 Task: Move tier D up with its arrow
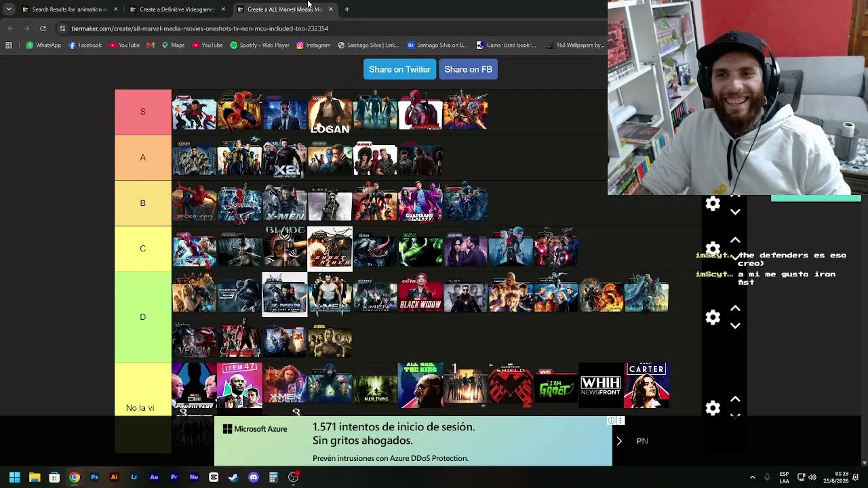(x=735, y=309)
